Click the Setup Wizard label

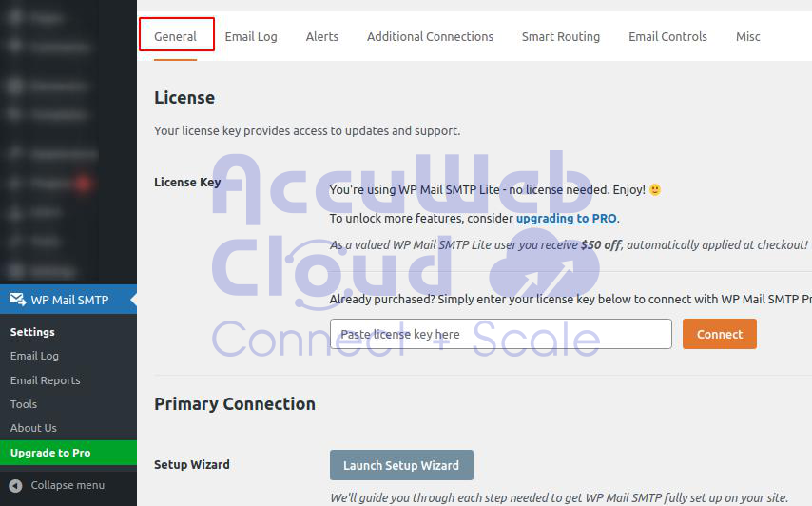click(x=192, y=464)
